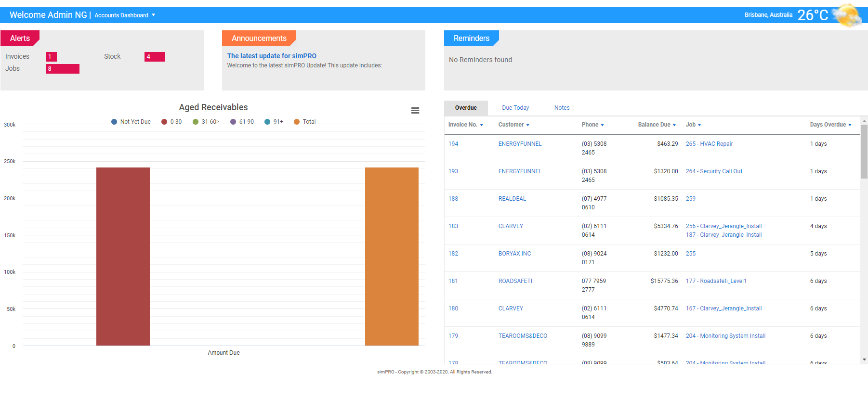Switch to the Due Today tab
The image size is (868, 411).
click(x=515, y=108)
